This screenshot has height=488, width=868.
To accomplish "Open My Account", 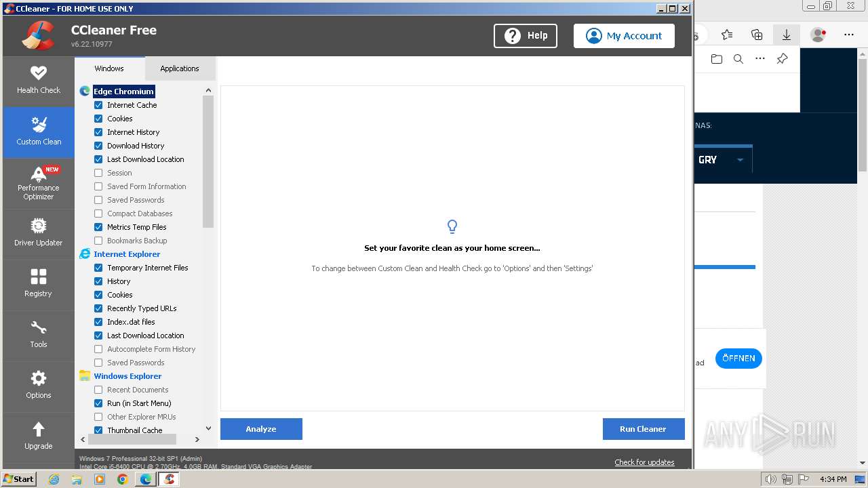I will (x=624, y=36).
